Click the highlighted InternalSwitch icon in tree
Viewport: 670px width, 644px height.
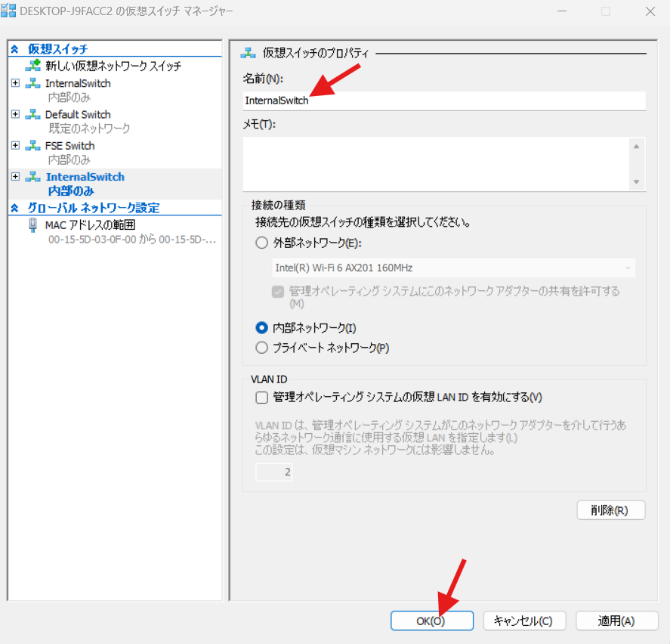pos(32,177)
